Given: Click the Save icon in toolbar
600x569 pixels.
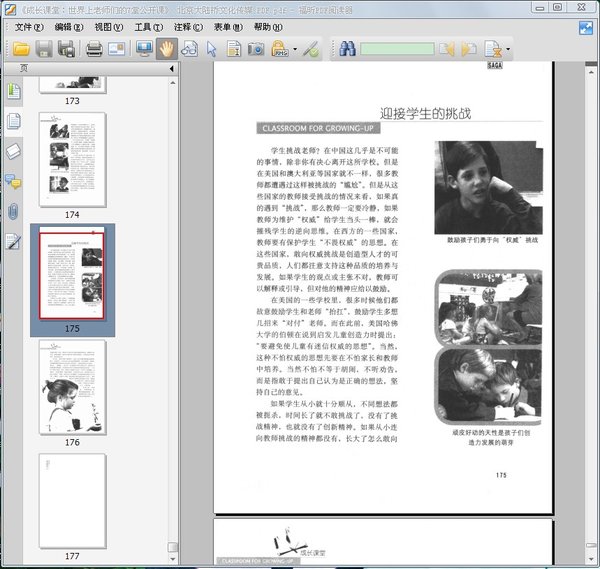Looking at the screenshot, I should (43, 48).
